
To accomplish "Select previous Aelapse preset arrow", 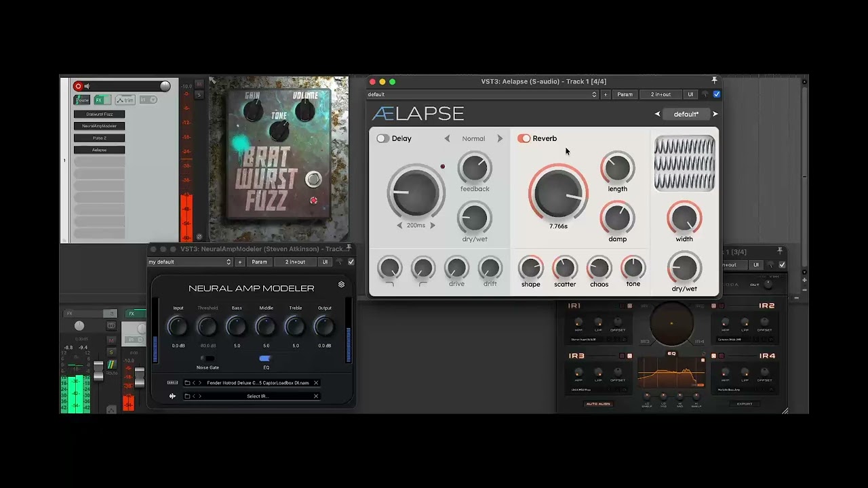I will pos(657,114).
